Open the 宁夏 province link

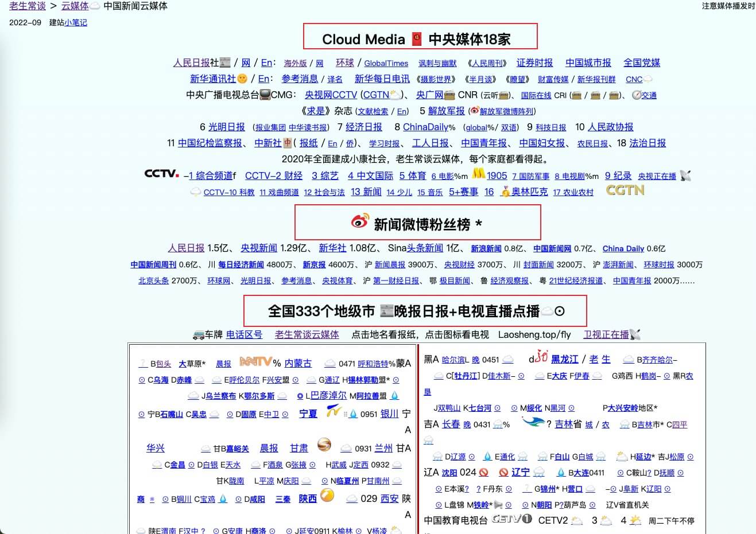pos(308,414)
